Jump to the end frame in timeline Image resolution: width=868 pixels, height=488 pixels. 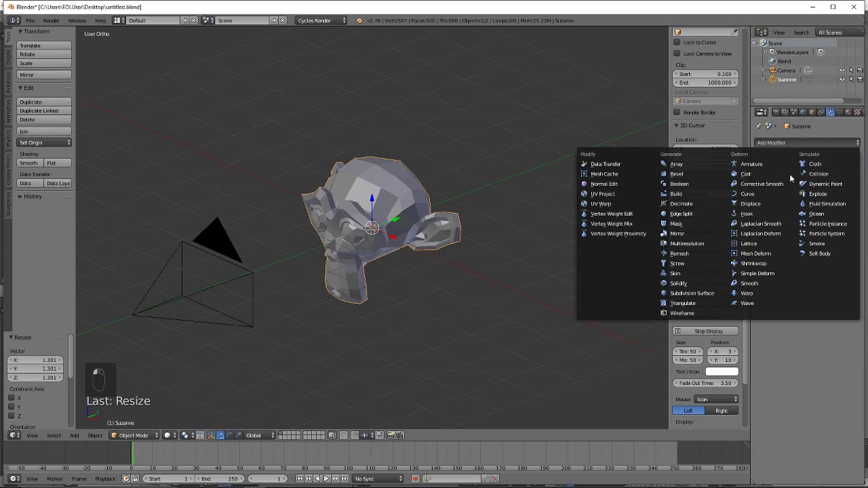(x=344, y=479)
